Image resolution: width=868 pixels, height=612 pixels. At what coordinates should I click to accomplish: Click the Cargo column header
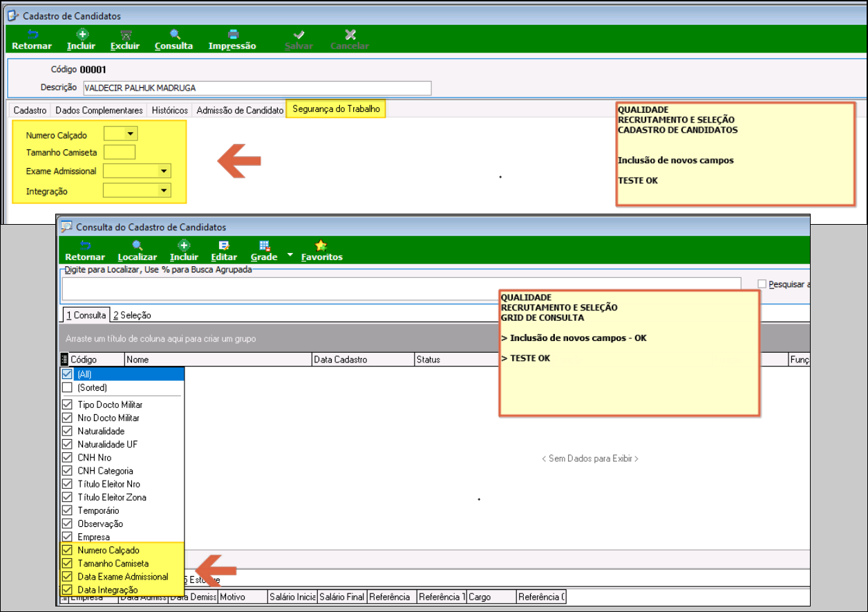[491, 597]
